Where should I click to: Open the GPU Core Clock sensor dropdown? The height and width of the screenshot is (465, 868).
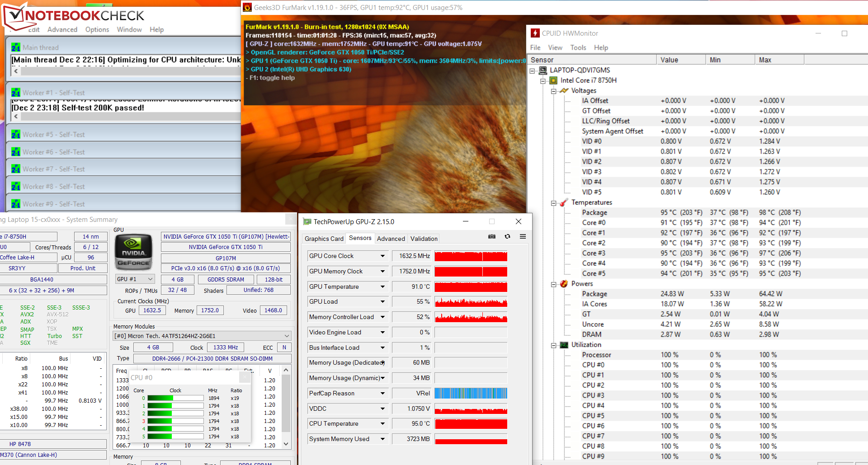[x=382, y=256]
